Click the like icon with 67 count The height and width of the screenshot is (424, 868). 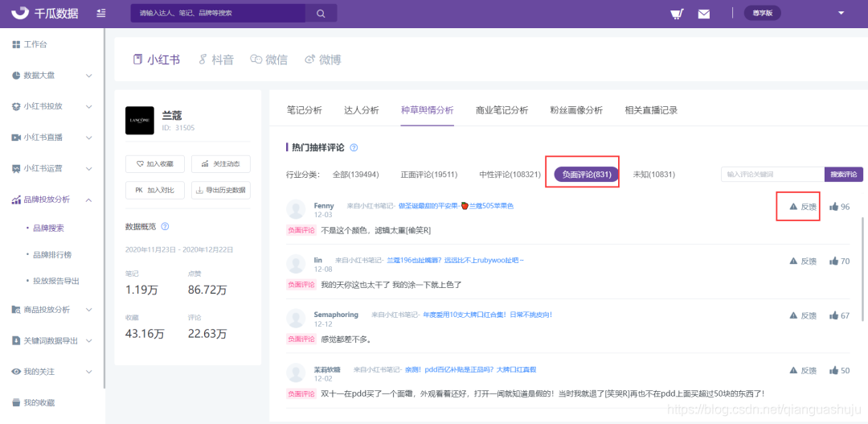tap(833, 315)
